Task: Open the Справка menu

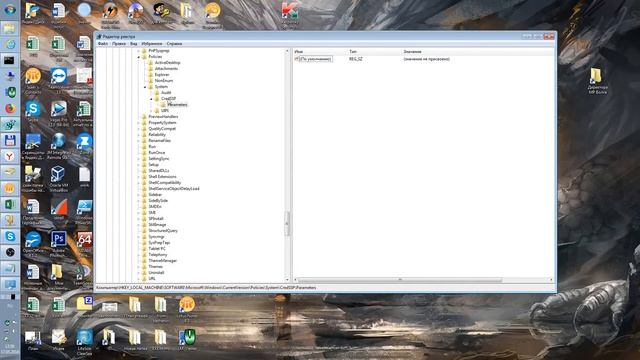Action: point(174,44)
